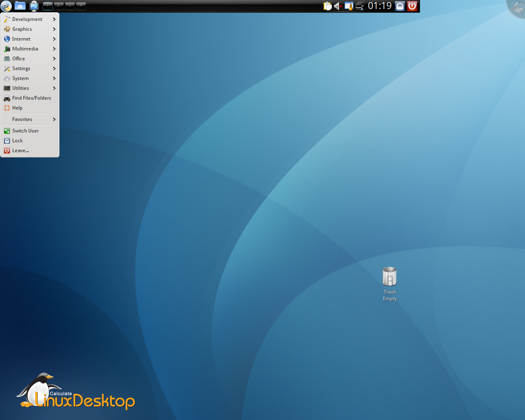Open the Plasma toolbox corner cashew
Screen dimensions: 525x420
click(x=518, y=7)
